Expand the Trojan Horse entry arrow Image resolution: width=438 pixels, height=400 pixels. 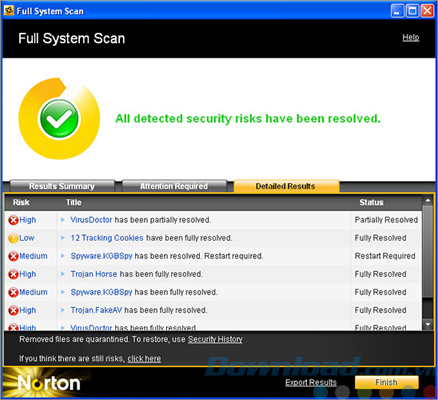click(63, 274)
